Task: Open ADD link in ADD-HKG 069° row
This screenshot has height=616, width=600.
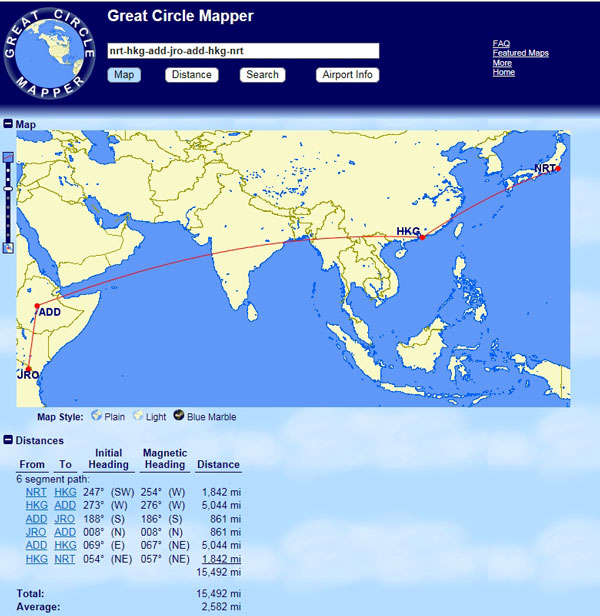Action: click(37, 545)
